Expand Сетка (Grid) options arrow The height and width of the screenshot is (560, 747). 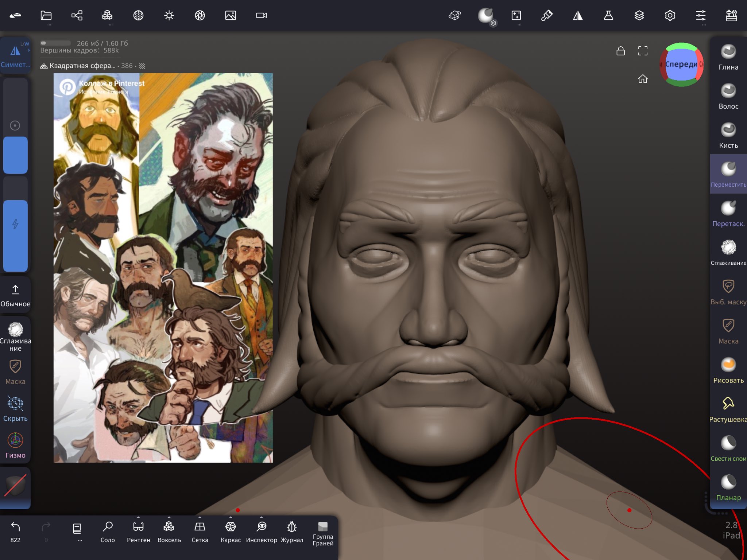tap(200, 517)
